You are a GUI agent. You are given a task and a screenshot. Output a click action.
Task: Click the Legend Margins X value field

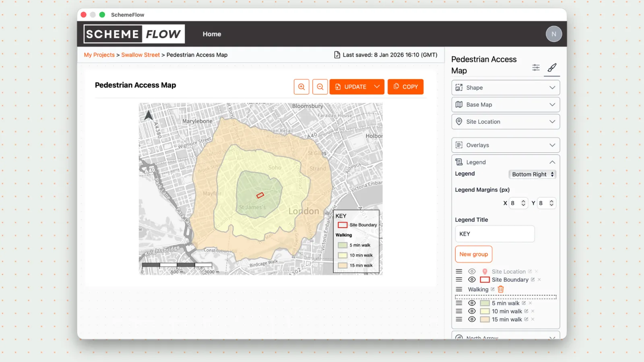click(518, 203)
